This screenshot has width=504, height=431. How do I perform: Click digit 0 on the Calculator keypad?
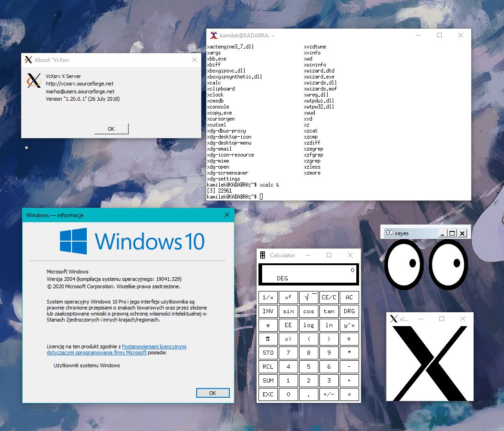(288, 395)
